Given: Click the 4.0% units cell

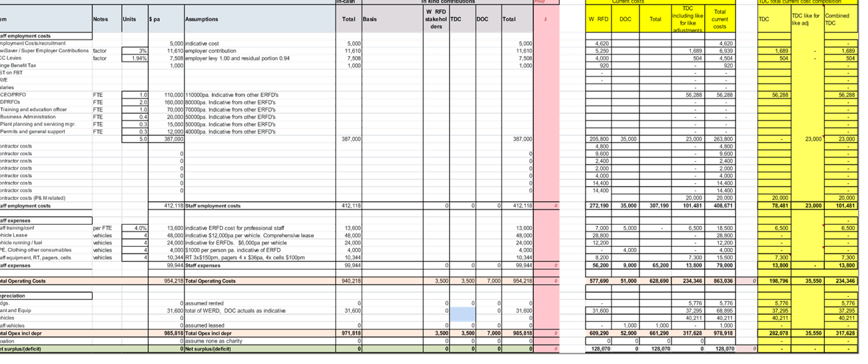Looking at the screenshot, I should (134, 228).
